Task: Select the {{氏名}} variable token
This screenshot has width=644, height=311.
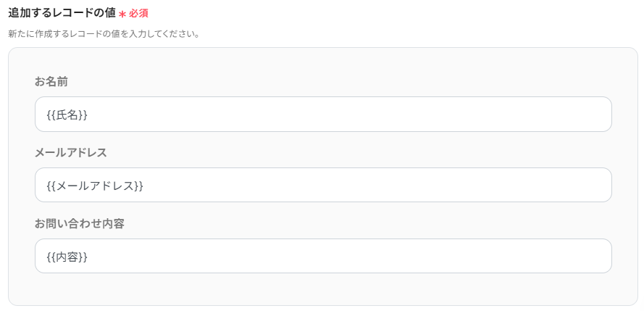Action: 67,115
